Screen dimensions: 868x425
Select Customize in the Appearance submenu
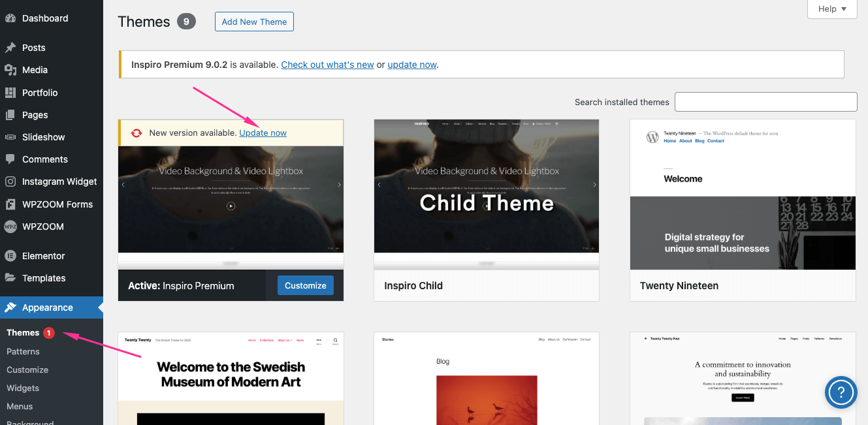click(x=27, y=370)
